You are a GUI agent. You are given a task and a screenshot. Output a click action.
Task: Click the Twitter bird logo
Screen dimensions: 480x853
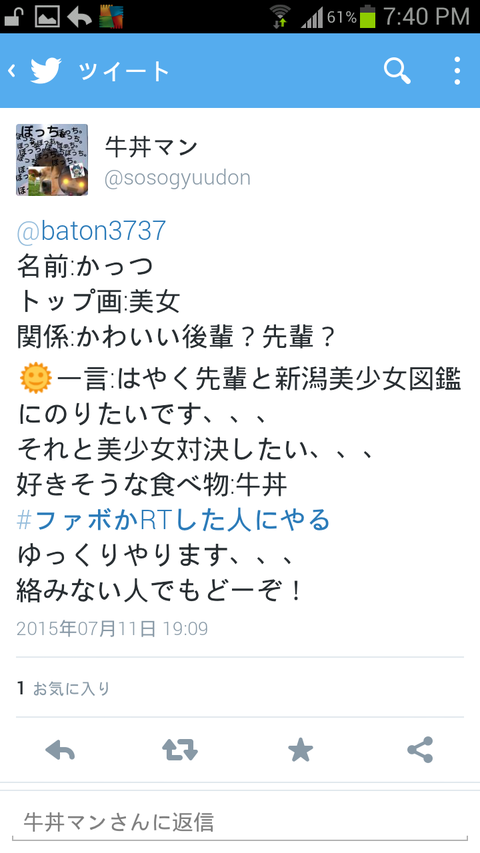pyautogui.click(x=46, y=71)
